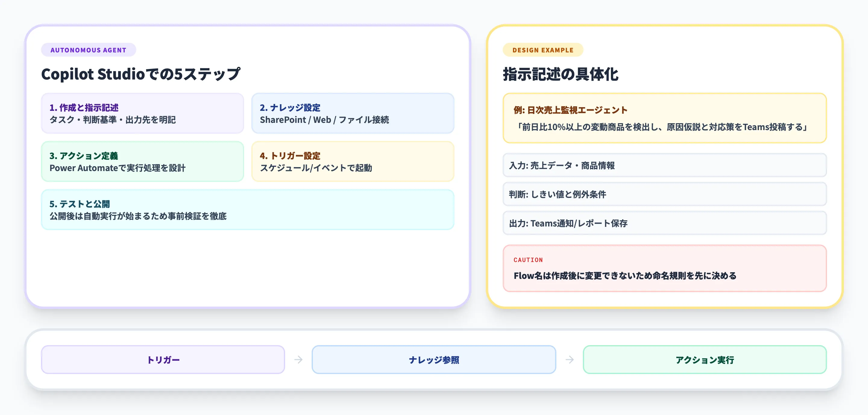868x415 pixels.
Task: Click the DESIGN EXAMPLE badge
Action: coord(542,50)
